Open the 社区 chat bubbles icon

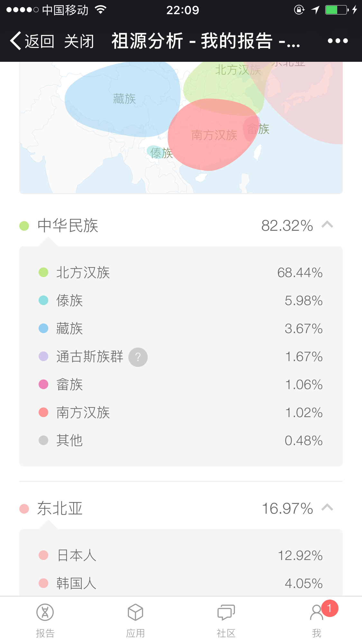point(226,612)
